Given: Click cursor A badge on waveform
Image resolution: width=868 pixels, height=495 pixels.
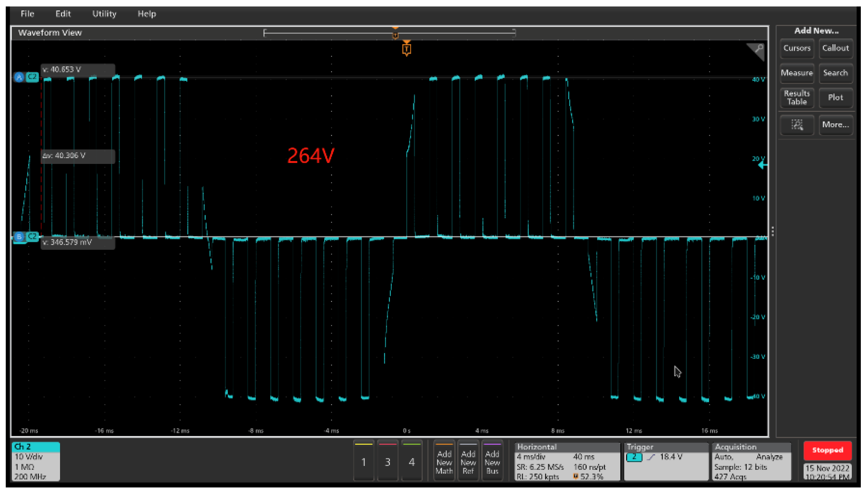Looking at the screenshot, I should (x=19, y=77).
